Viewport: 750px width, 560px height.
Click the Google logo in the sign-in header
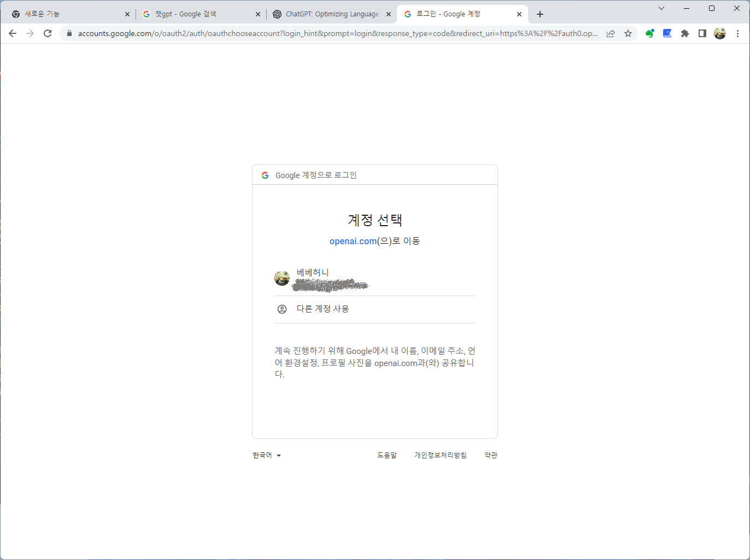[x=265, y=175]
